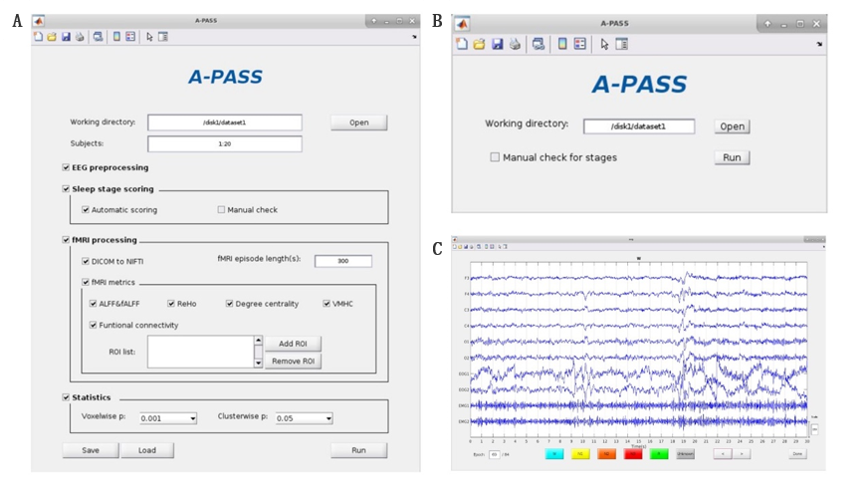The height and width of the screenshot is (494, 868).
Task: Click the Insert Colorbar icon in panel B toolbar
Action: [562, 44]
